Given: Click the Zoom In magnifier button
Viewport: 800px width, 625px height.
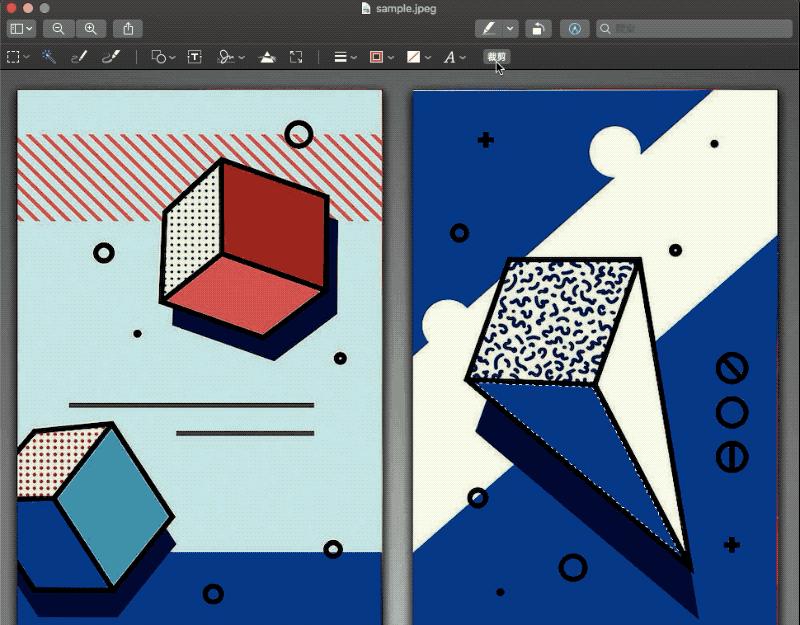Looking at the screenshot, I should click(91, 29).
